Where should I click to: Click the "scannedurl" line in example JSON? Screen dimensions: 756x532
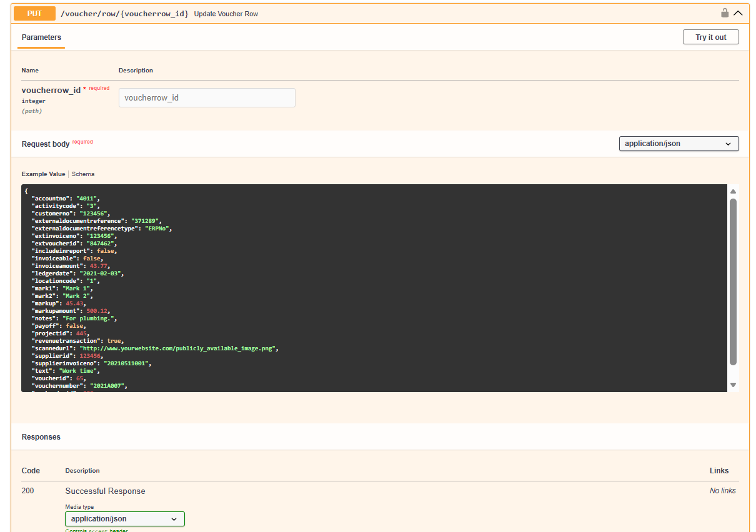click(x=155, y=348)
